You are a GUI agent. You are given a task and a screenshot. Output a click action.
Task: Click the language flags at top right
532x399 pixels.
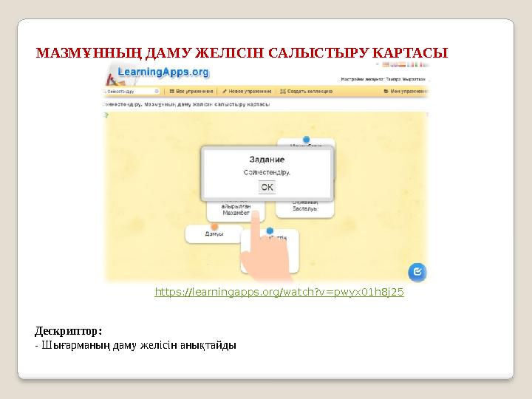(405, 64)
